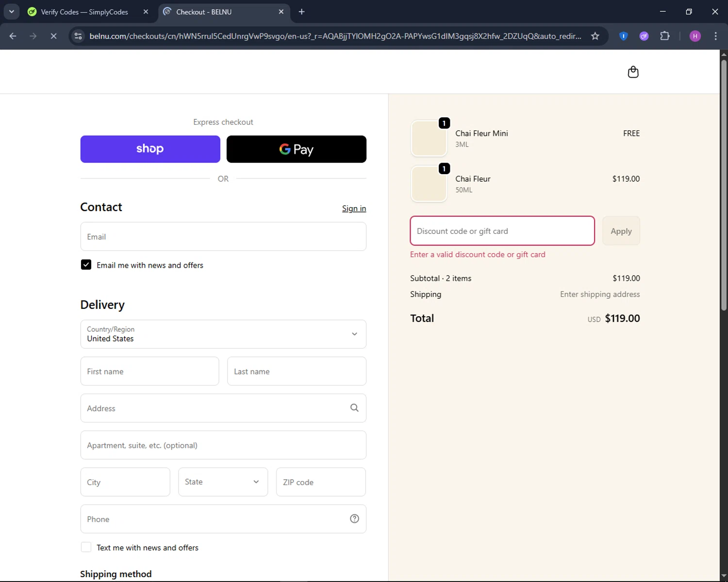Close the Verify Codes SimplyCodes tab
The width and height of the screenshot is (728, 582).
(x=146, y=12)
